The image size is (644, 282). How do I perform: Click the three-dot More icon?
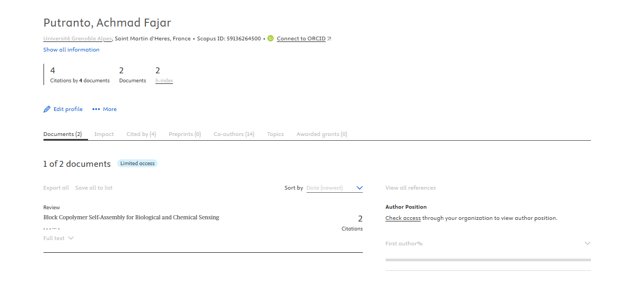coord(96,109)
